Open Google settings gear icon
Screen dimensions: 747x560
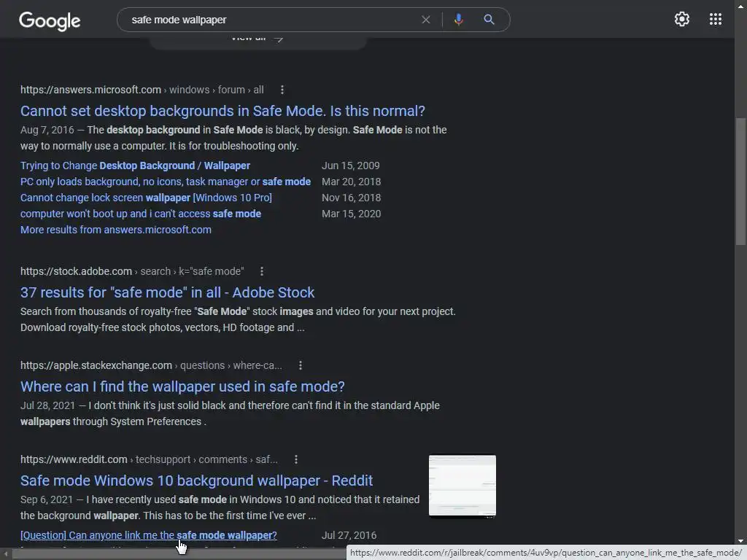point(682,19)
